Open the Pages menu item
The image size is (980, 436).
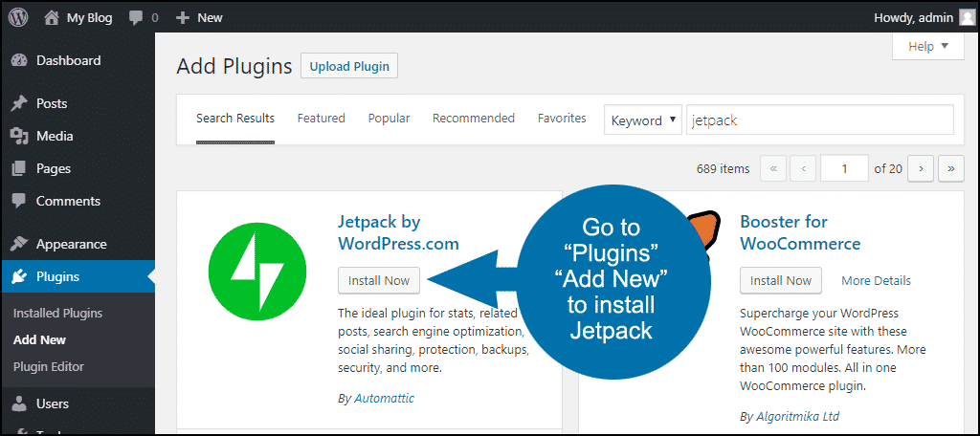click(78, 168)
